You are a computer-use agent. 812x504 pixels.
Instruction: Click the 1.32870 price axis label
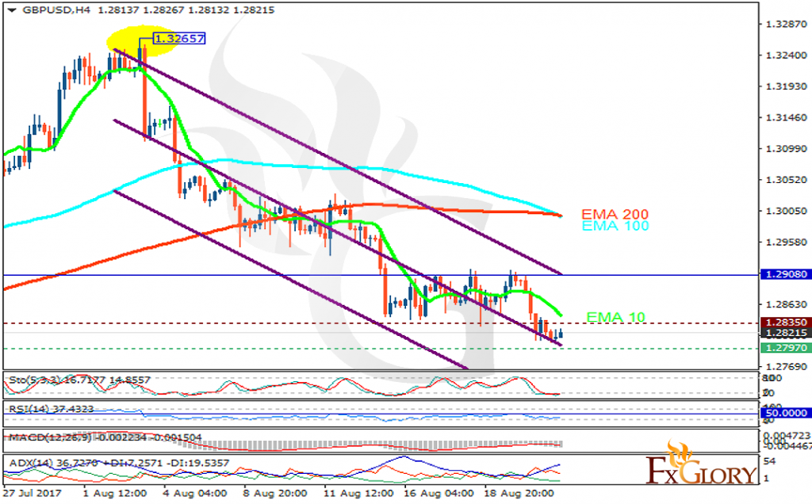click(x=786, y=24)
